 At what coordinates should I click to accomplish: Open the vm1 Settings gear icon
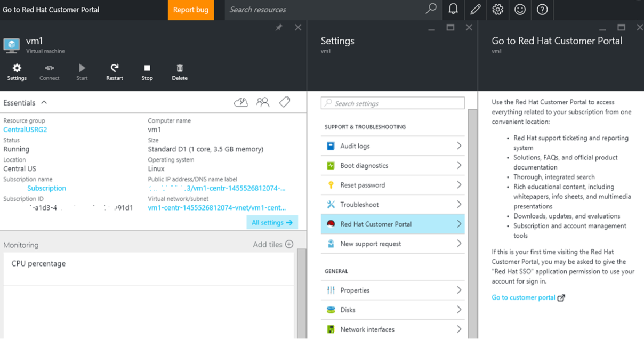pyautogui.click(x=17, y=68)
